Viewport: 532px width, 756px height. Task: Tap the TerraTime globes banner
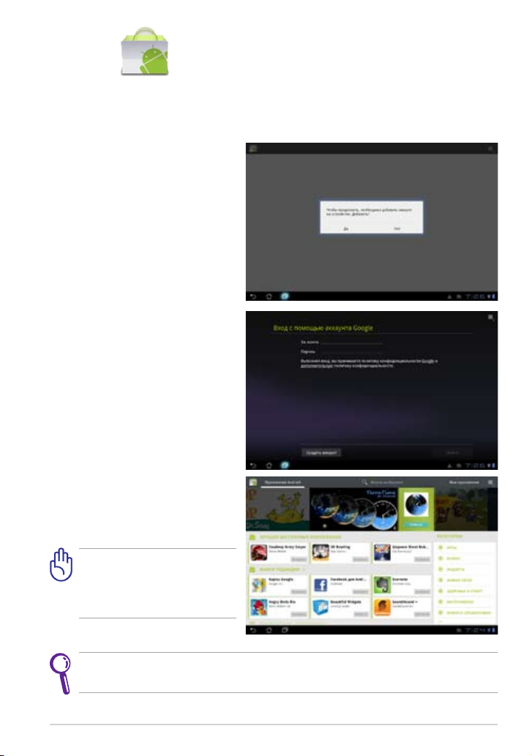[x=354, y=509]
